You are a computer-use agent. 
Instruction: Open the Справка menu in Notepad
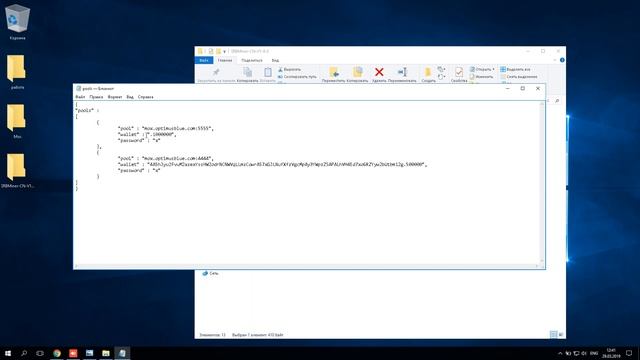(x=145, y=97)
